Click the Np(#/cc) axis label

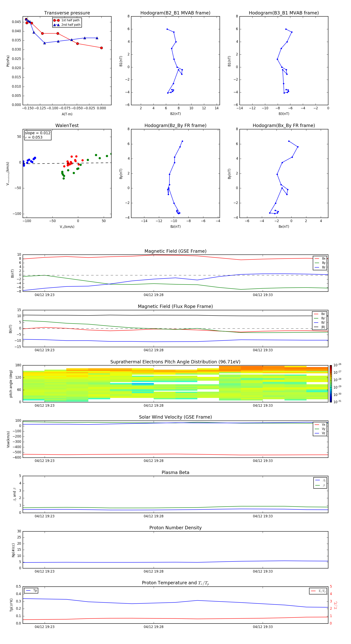coord(13,550)
